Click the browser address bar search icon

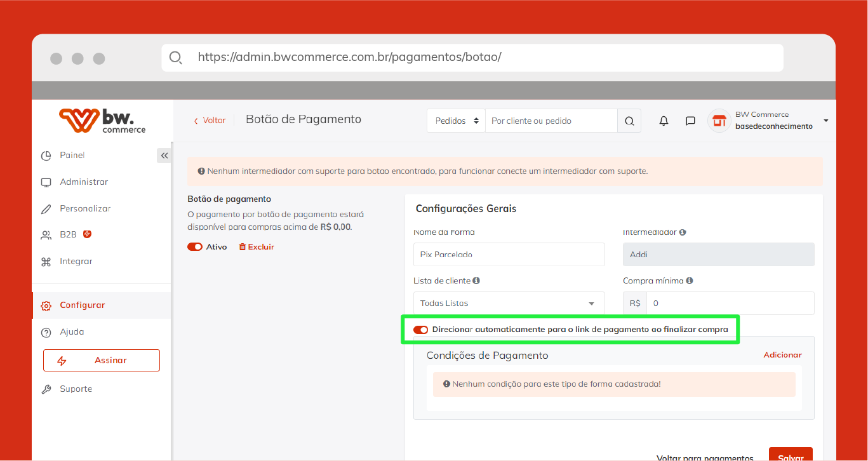coord(176,58)
